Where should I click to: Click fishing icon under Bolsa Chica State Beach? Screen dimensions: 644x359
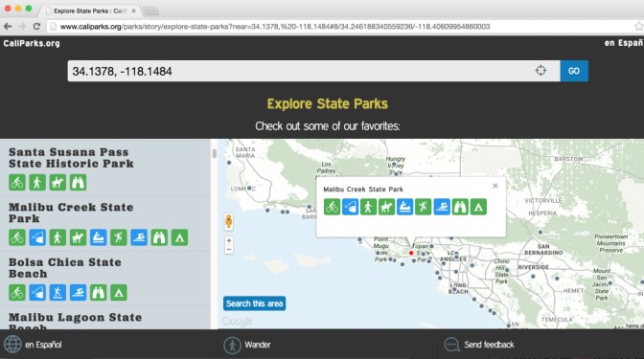point(37,293)
